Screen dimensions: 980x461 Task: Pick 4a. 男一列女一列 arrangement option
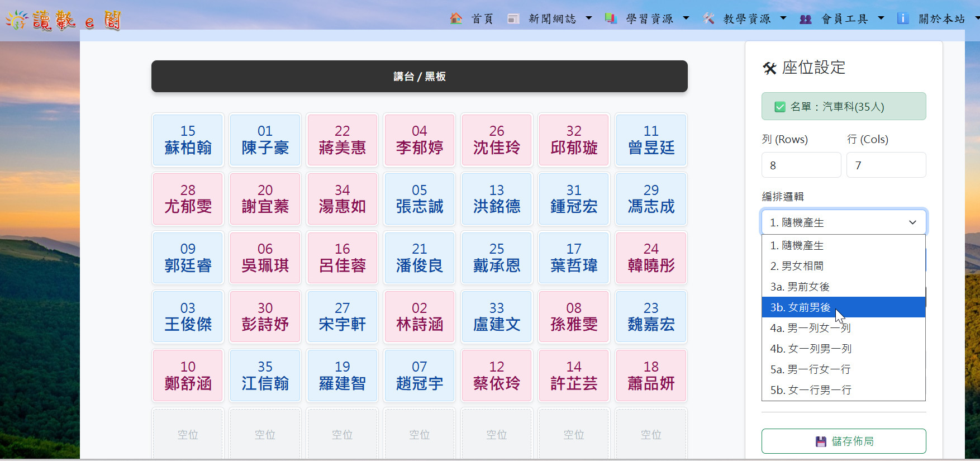(810, 328)
